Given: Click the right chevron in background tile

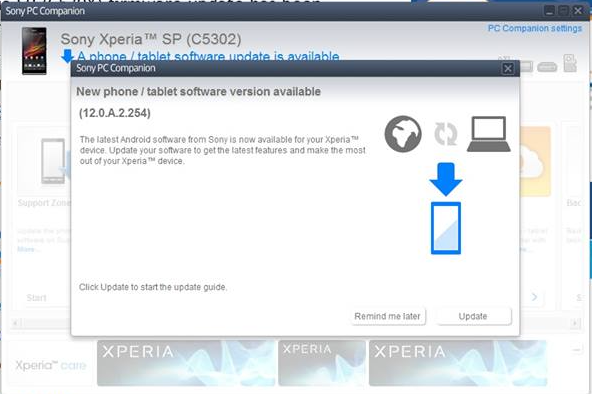Looking at the screenshot, I should pyautogui.click(x=534, y=297).
